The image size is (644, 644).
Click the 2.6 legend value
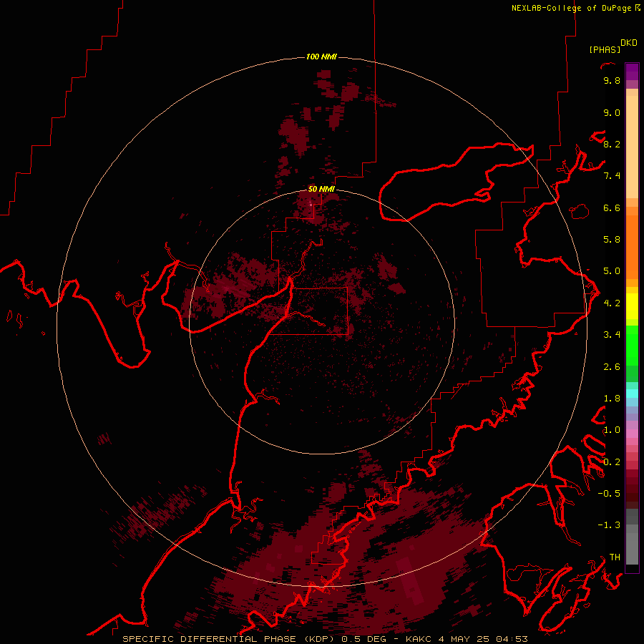click(612, 367)
